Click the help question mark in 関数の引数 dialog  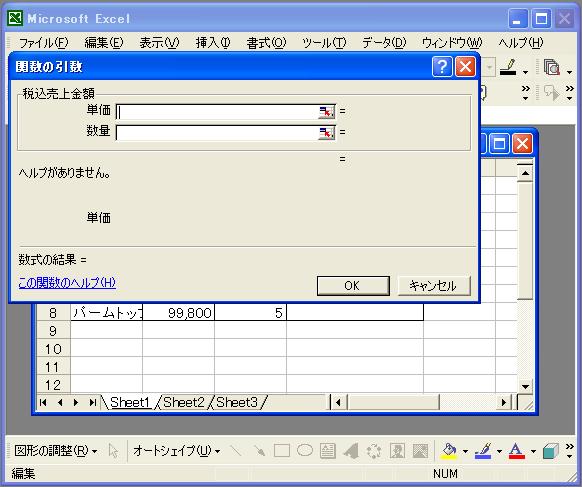click(442, 67)
